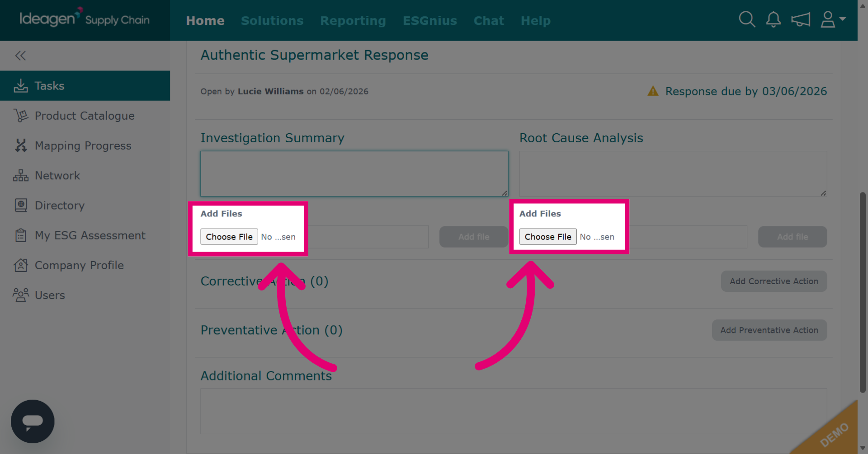
Task: Open My ESG Assessment page
Action: tap(85, 235)
